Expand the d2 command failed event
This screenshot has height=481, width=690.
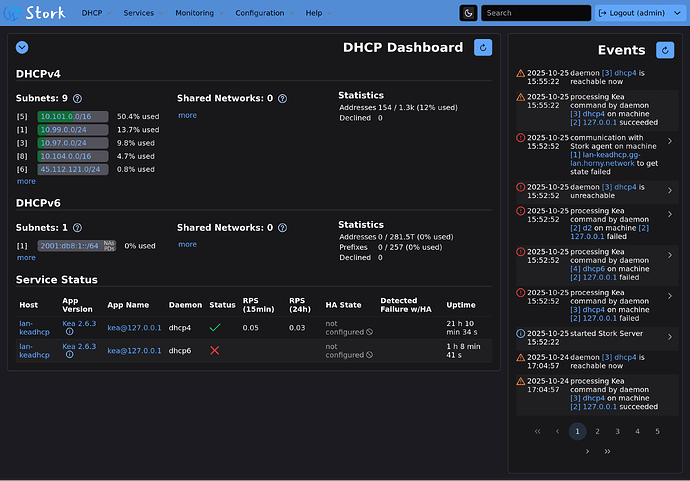tap(670, 214)
